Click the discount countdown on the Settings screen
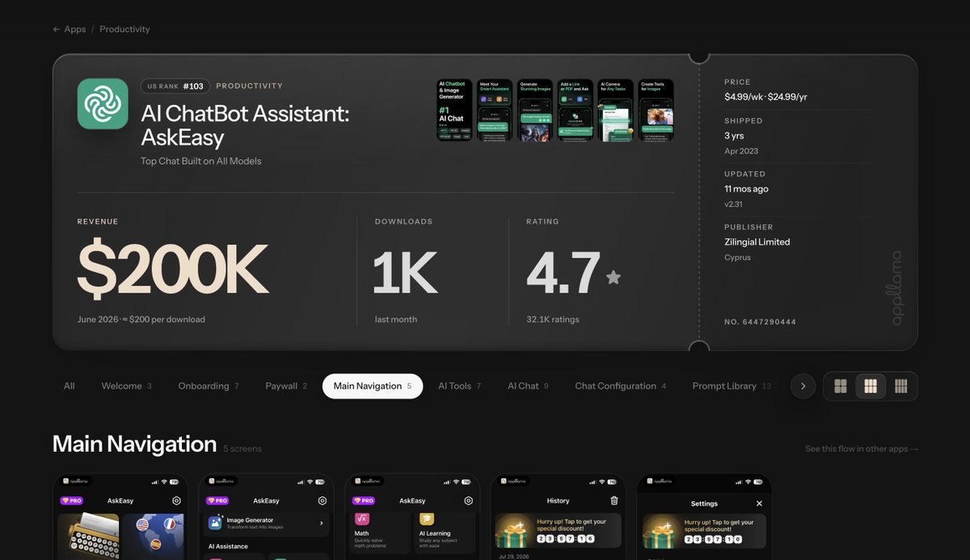Screen dimensions: 970x560 point(713,538)
